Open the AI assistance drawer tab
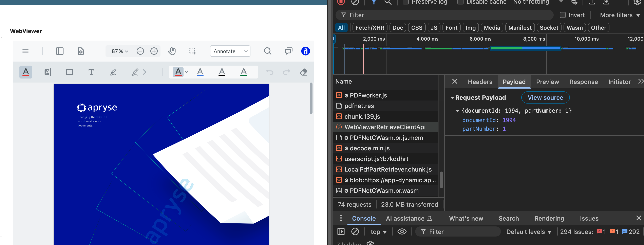Viewport: 644px width, 245px height. click(x=409, y=218)
